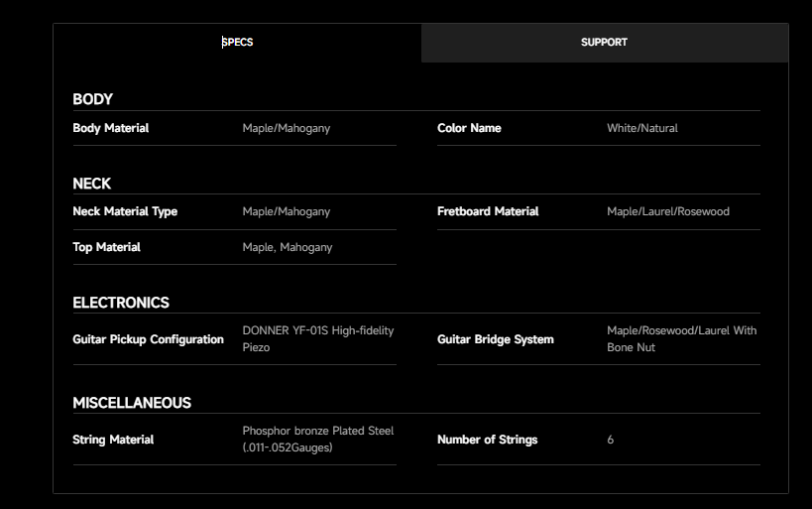Click the Color Name label

click(x=469, y=128)
